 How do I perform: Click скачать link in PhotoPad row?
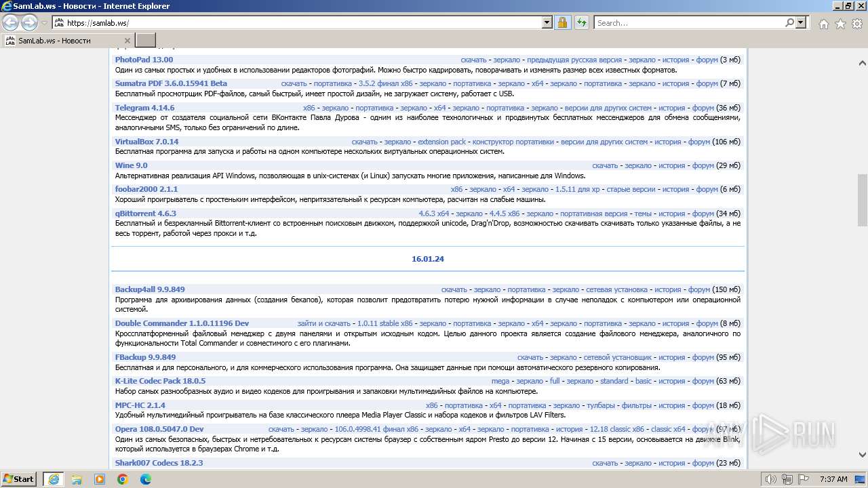click(x=473, y=60)
